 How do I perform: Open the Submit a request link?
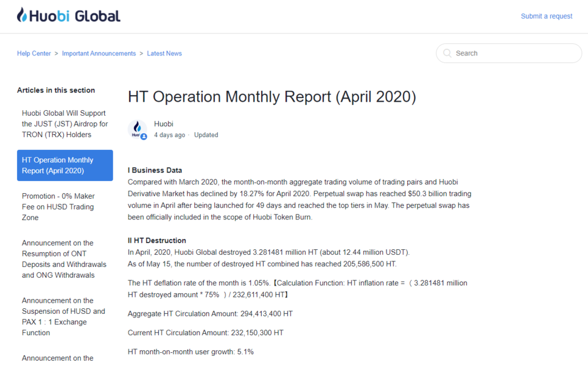[x=547, y=16]
